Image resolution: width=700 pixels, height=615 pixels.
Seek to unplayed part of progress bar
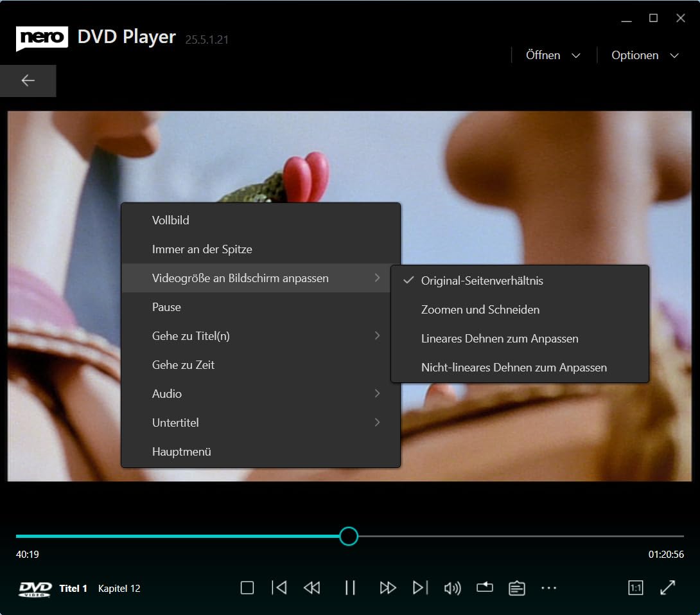(521, 536)
